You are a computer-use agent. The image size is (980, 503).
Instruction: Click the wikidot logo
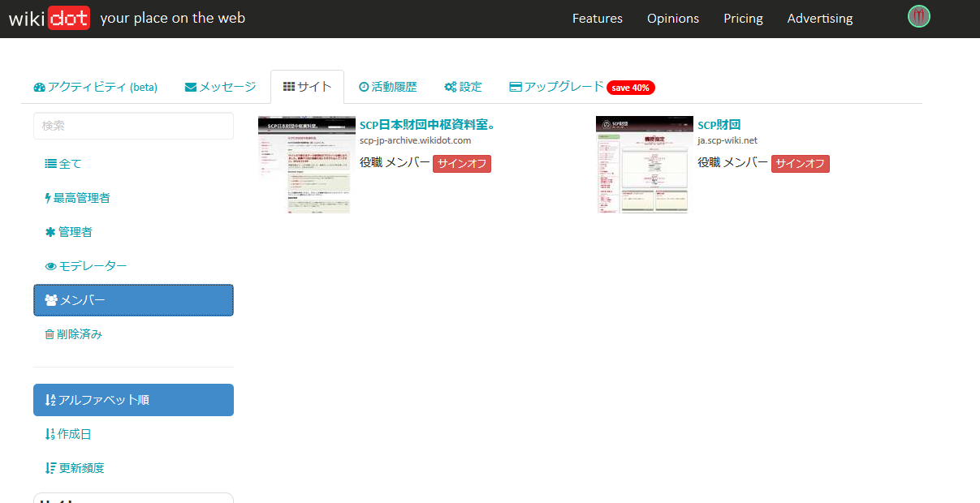[50, 18]
